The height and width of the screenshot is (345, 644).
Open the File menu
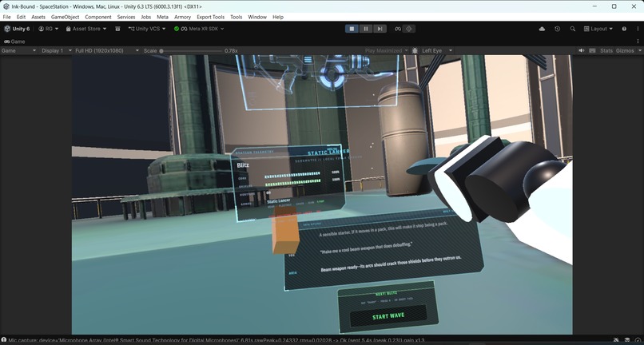(x=6, y=17)
